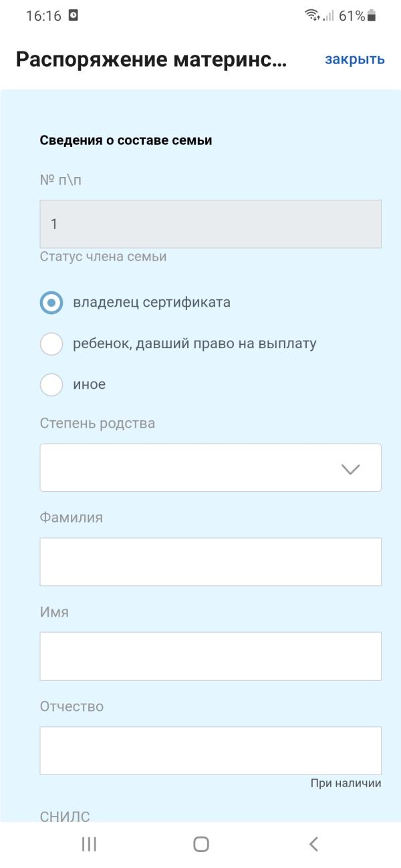Tap 'закрыть' to close the form
The image size is (401, 868).
click(354, 59)
